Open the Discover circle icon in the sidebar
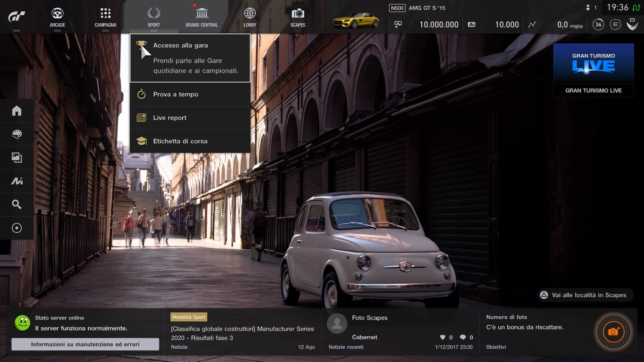644x362 pixels. coord(16,228)
